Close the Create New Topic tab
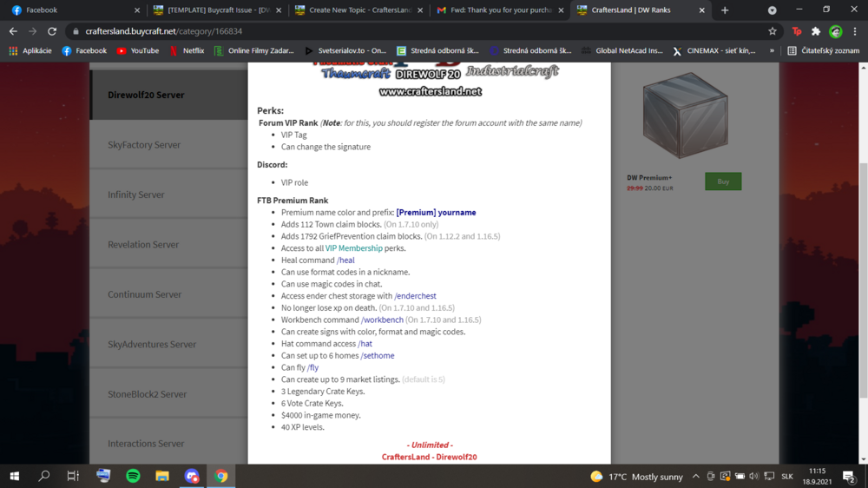The height and width of the screenshot is (488, 868). 420,10
